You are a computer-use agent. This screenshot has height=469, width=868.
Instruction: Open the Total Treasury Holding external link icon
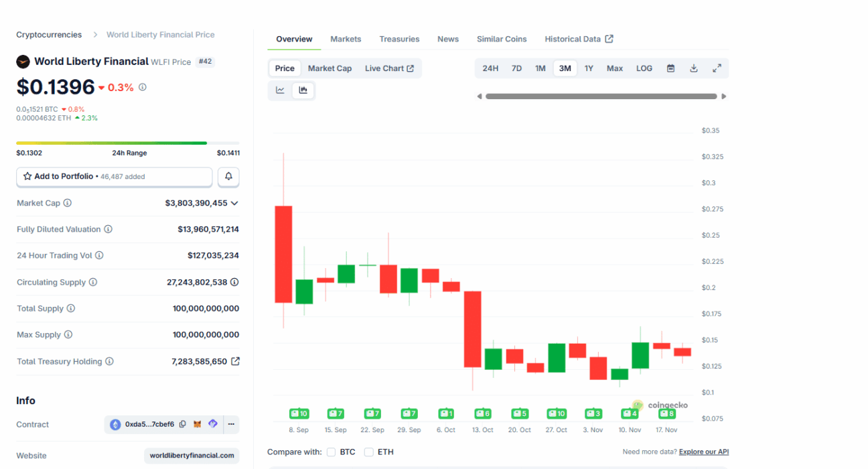click(x=235, y=361)
